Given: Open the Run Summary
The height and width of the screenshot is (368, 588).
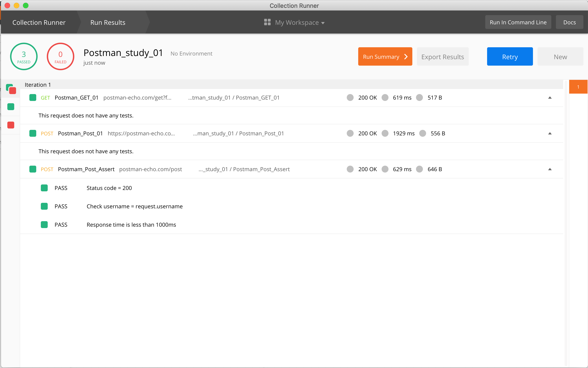Looking at the screenshot, I should pyautogui.click(x=385, y=56).
